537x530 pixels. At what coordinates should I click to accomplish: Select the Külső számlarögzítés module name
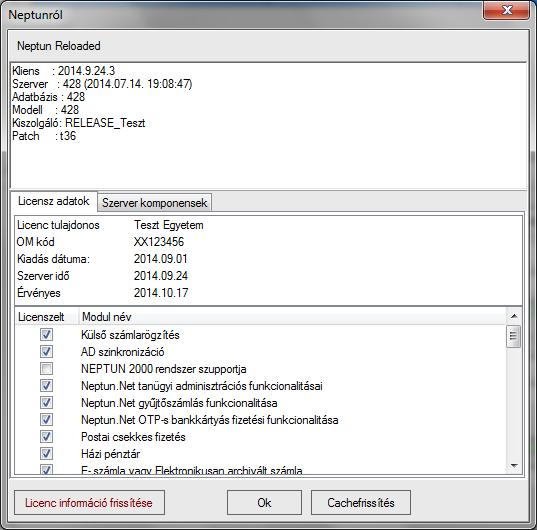pos(130,335)
